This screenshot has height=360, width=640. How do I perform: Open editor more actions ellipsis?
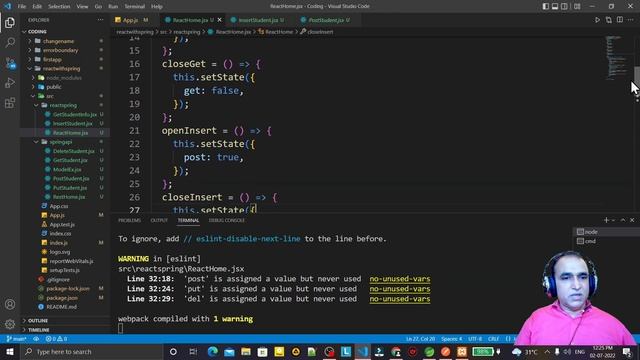631,20
